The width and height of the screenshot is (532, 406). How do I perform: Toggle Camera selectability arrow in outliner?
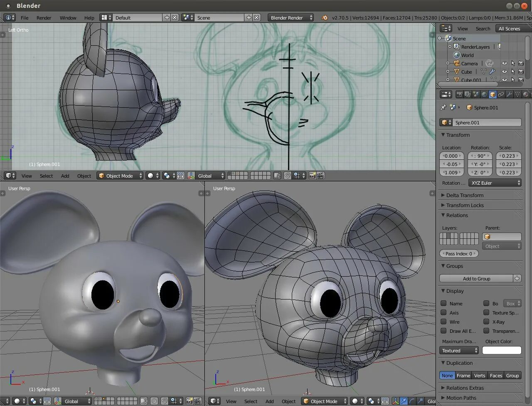(x=513, y=63)
